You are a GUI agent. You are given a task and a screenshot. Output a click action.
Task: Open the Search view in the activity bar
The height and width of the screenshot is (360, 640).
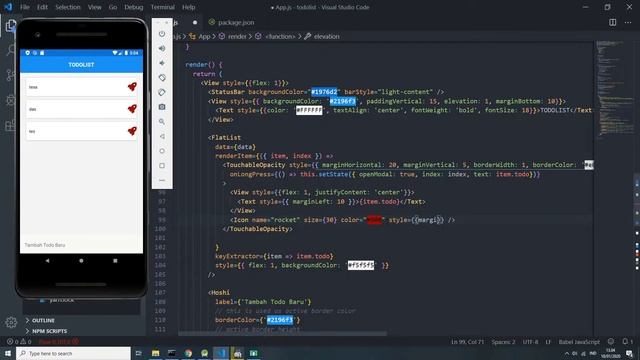coord(11,50)
